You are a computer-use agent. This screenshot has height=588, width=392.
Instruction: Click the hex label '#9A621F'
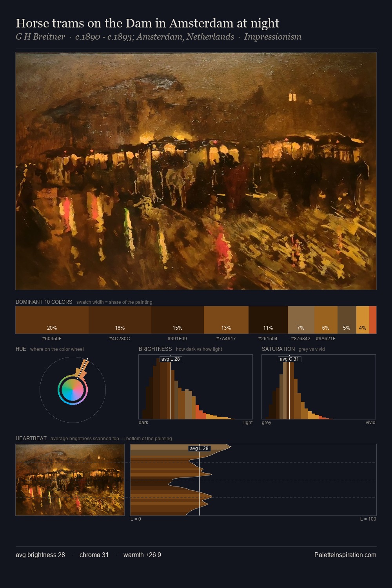click(x=325, y=339)
